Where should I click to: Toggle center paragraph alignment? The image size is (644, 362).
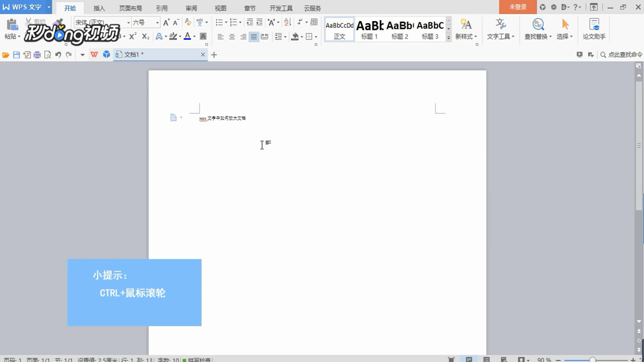click(x=231, y=36)
